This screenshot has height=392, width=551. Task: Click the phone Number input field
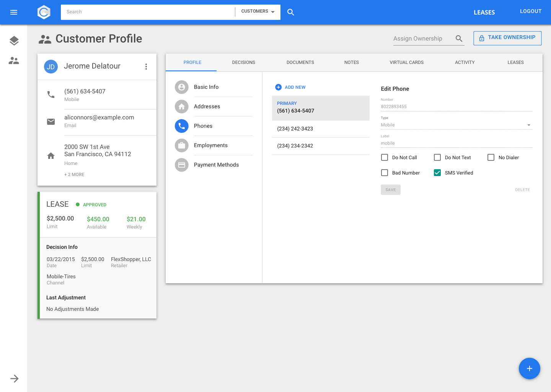click(x=456, y=107)
